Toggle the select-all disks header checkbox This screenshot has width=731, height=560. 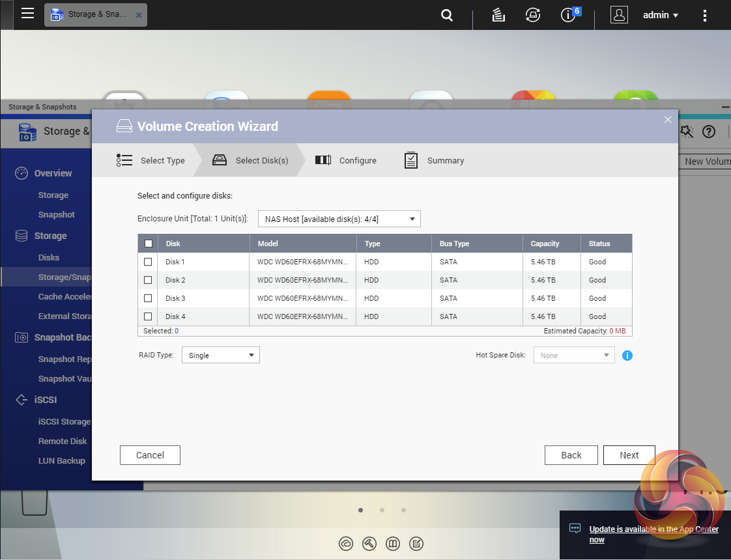(x=148, y=244)
